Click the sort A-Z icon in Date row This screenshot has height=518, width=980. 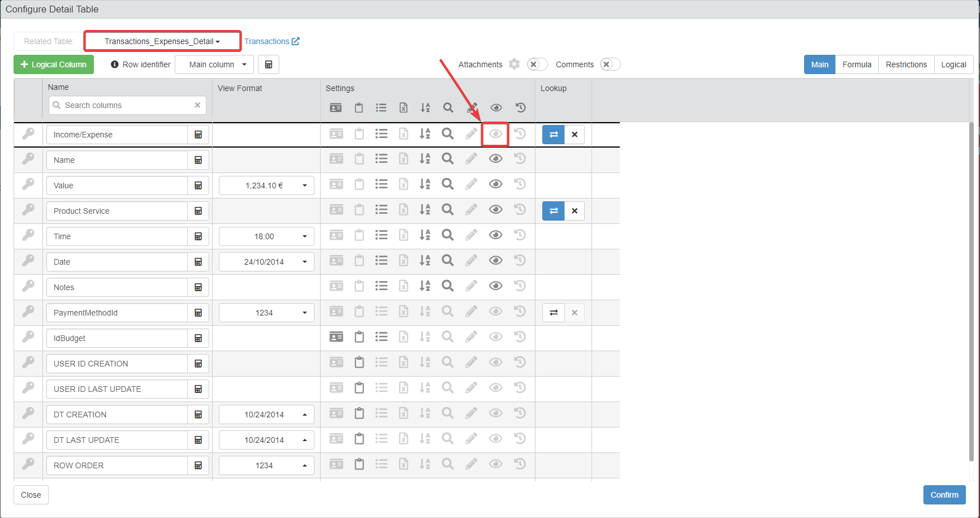tap(425, 261)
